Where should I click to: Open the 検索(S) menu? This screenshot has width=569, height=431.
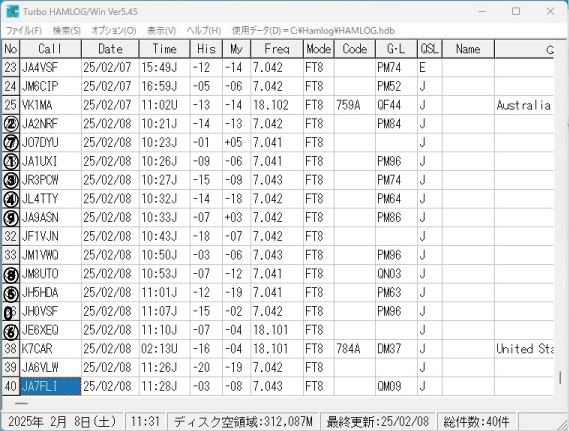67,31
